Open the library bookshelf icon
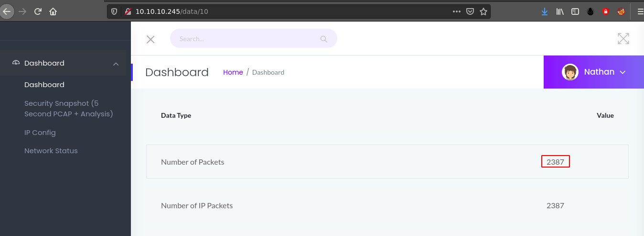The image size is (644, 236). [560, 11]
